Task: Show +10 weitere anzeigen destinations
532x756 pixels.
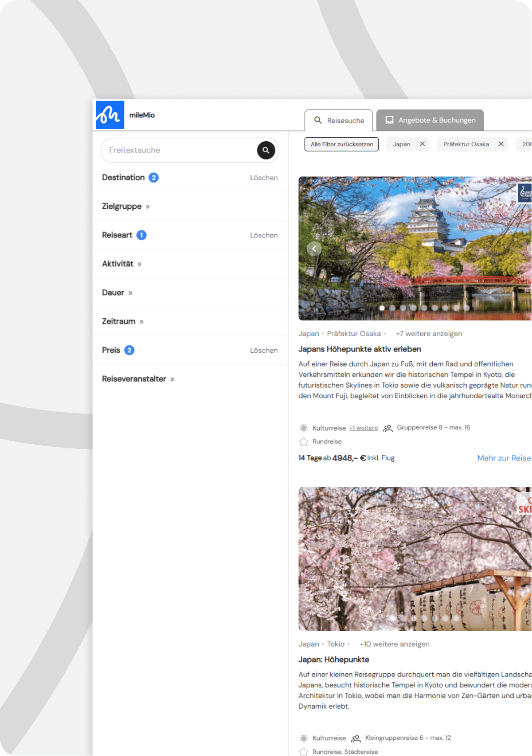Action: (x=394, y=644)
